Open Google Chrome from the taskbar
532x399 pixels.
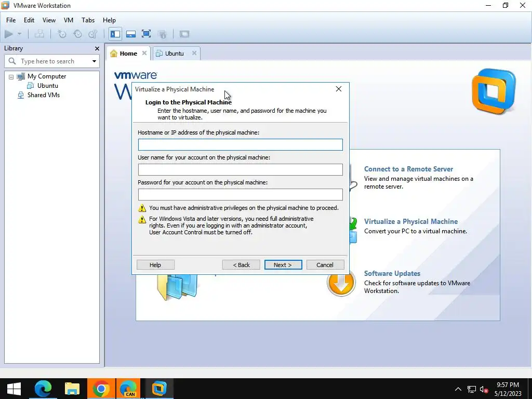pos(101,389)
